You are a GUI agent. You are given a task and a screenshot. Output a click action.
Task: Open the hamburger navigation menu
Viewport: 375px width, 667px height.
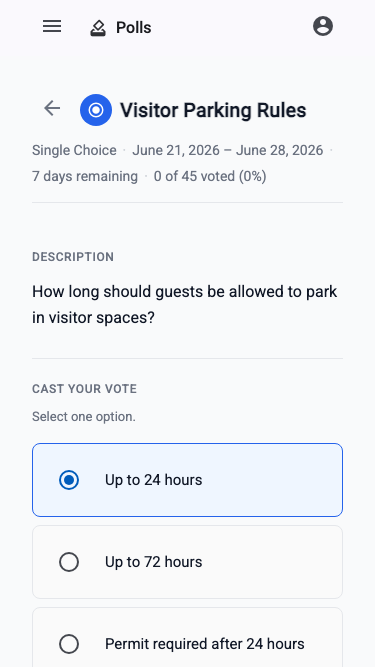pyautogui.click(x=52, y=27)
